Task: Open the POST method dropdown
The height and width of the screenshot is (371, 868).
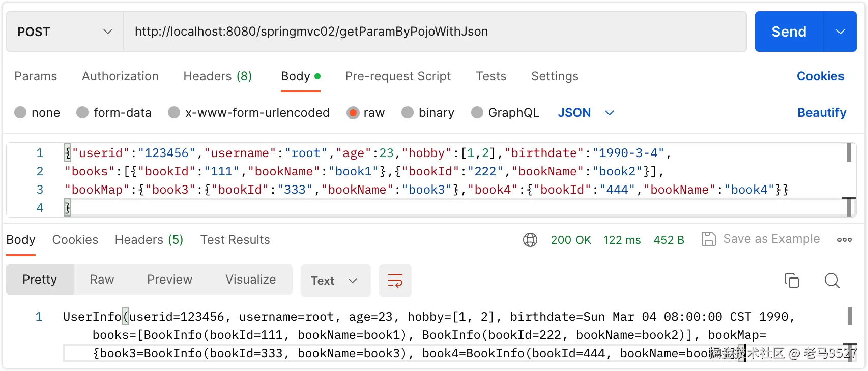Action: pos(65,32)
